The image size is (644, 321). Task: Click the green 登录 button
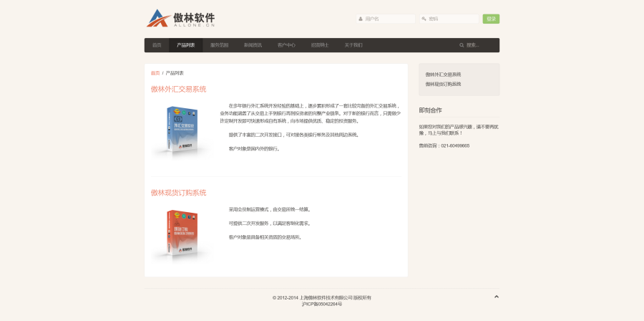491,19
